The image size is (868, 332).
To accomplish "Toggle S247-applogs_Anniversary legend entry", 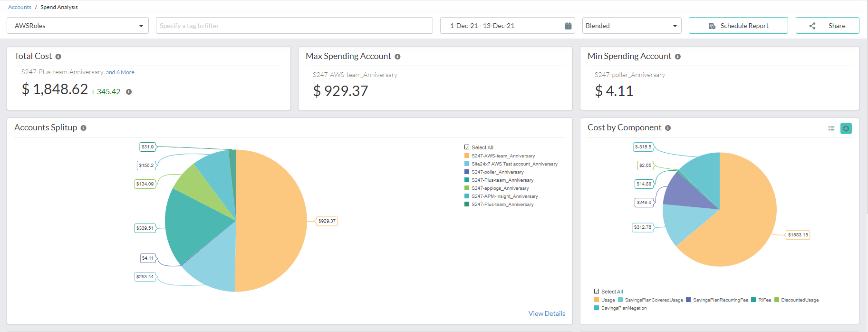I will click(x=496, y=188).
